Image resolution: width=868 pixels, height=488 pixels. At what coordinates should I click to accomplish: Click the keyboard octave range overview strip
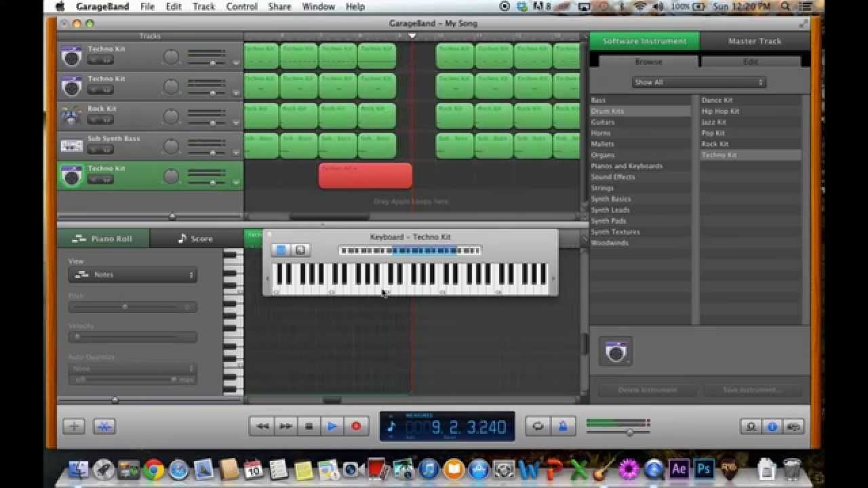(x=410, y=251)
